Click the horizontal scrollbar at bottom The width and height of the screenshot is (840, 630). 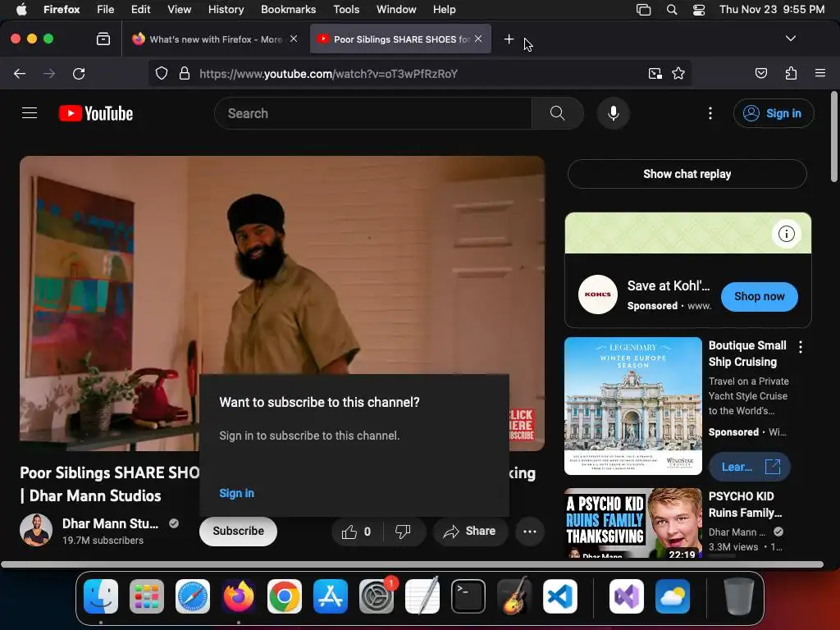(412, 564)
